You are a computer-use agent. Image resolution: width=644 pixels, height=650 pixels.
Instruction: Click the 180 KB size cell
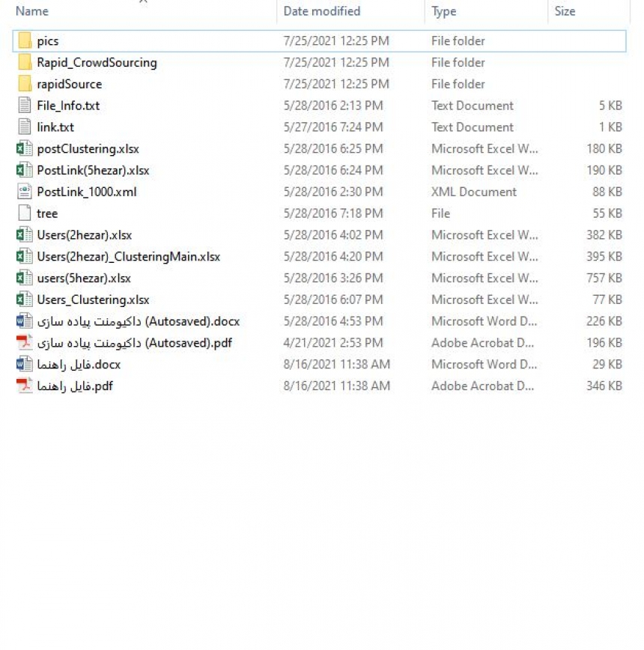(604, 149)
